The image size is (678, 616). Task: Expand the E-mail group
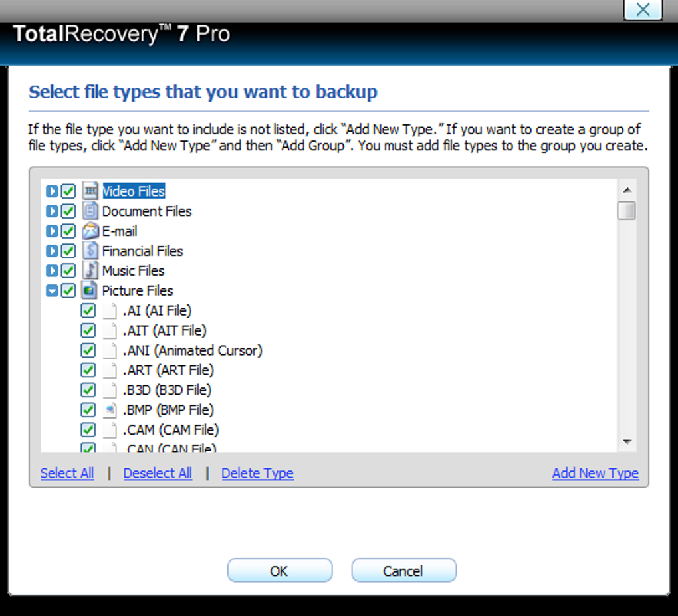click(52, 231)
